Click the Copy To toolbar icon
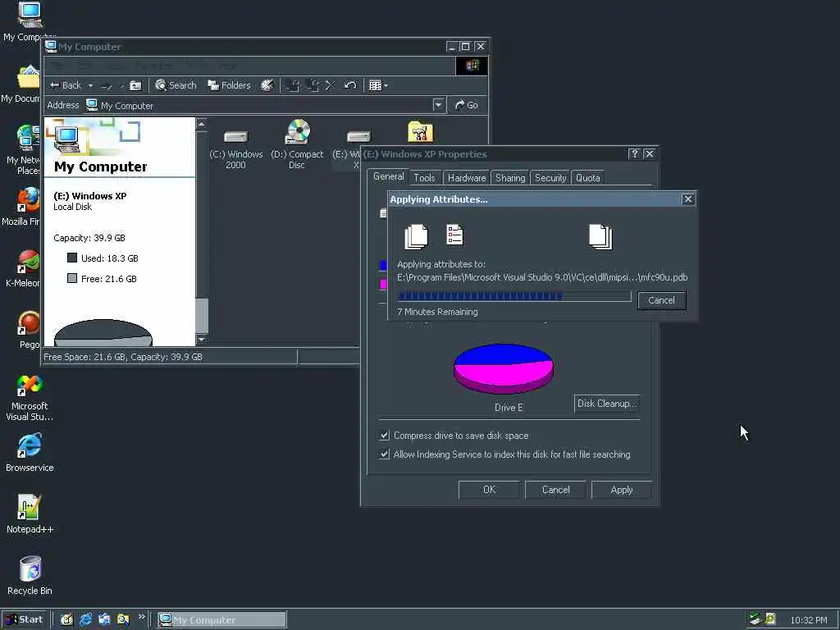The height and width of the screenshot is (630, 840). pos(313,85)
